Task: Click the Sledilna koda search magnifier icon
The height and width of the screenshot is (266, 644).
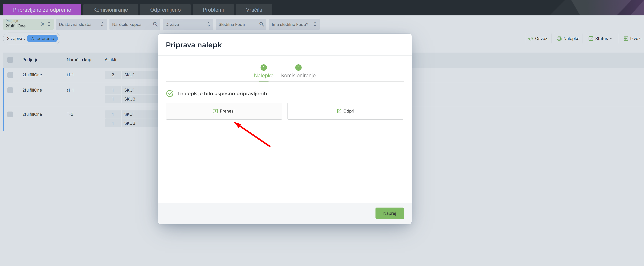Action: click(261, 24)
